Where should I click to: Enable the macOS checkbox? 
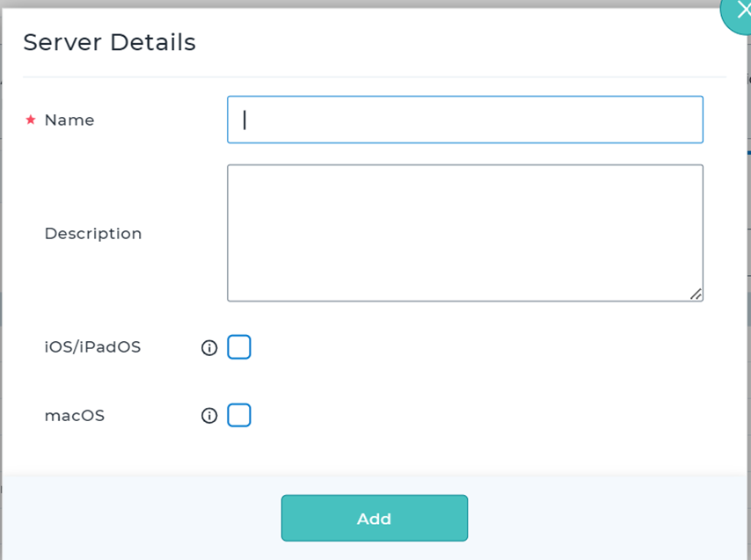click(x=239, y=415)
